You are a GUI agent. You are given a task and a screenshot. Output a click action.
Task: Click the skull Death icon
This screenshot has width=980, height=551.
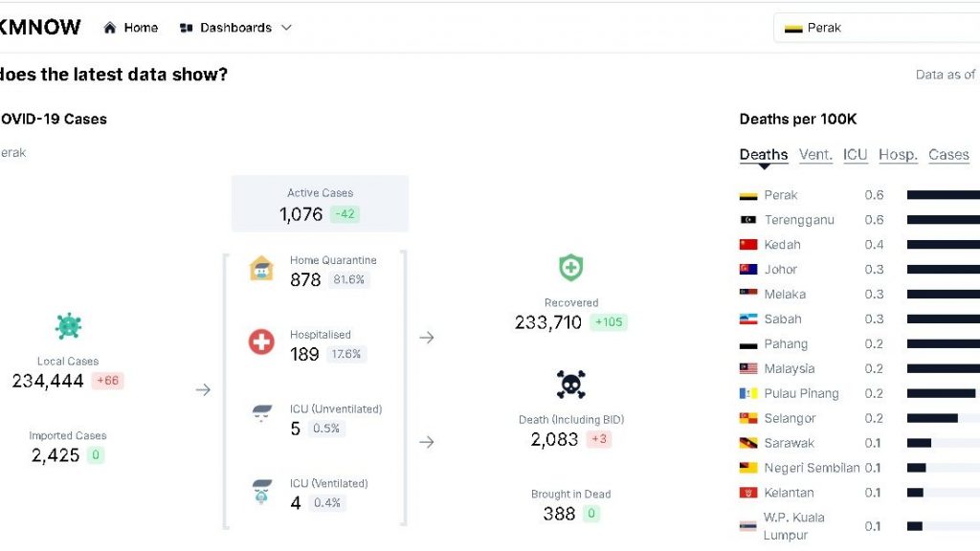tap(570, 385)
